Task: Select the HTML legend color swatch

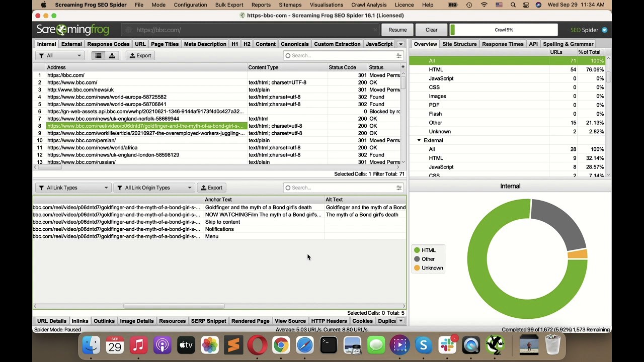Action: (x=417, y=250)
